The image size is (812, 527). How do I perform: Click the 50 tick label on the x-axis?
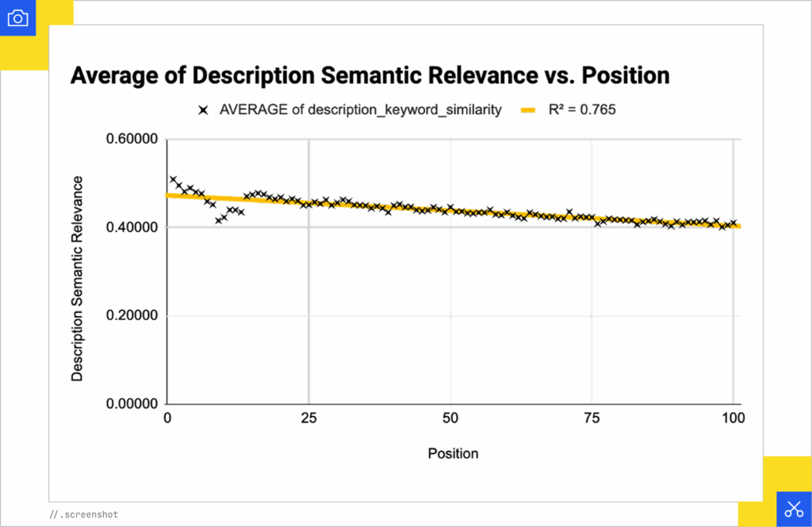(450, 418)
